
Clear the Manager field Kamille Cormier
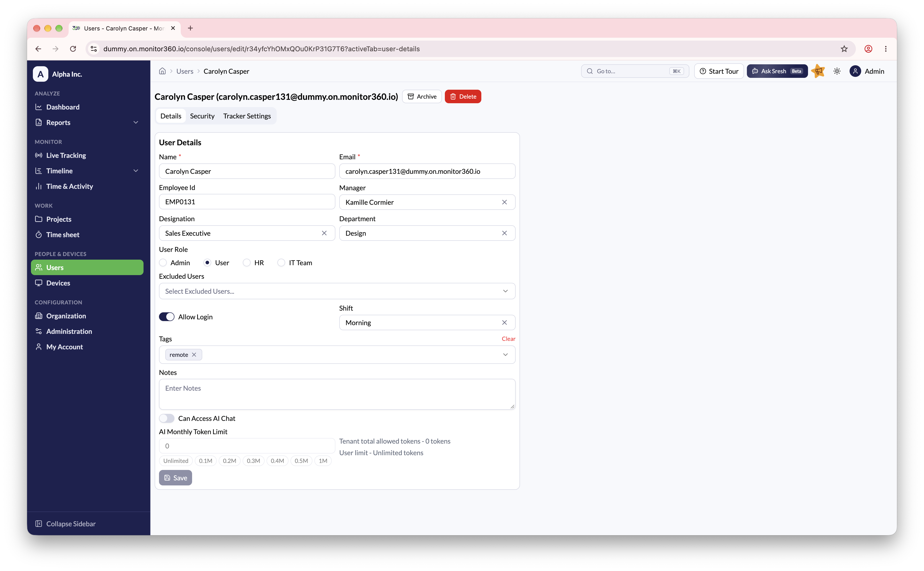point(504,202)
